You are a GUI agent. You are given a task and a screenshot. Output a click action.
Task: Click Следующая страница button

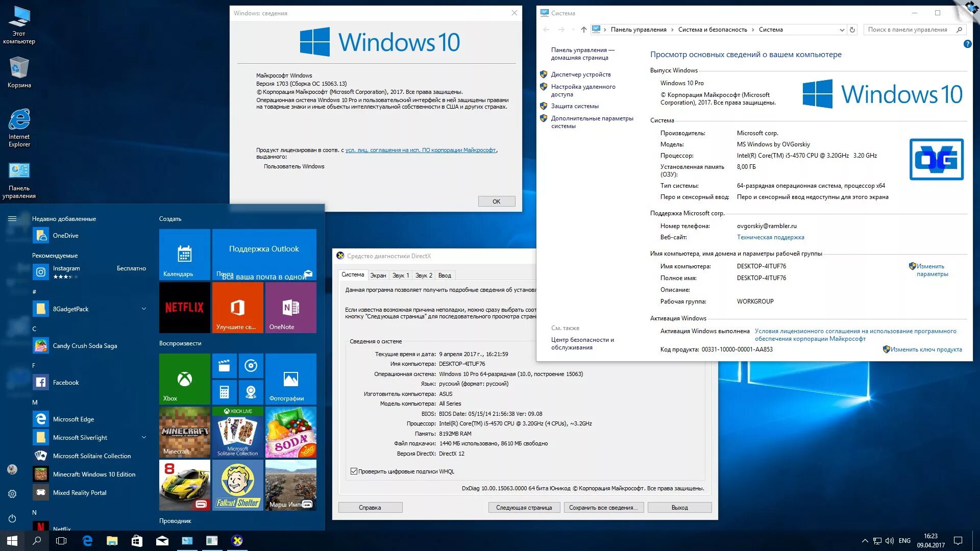coord(524,508)
